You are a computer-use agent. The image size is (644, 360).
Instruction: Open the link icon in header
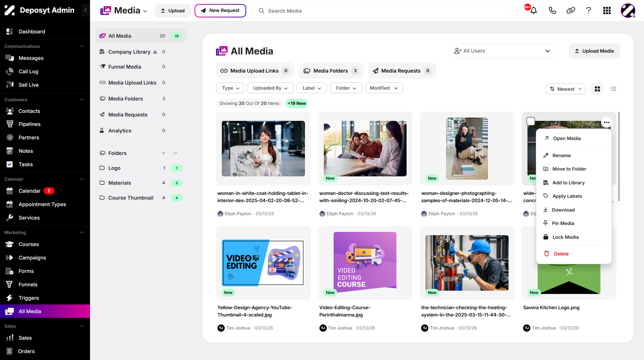571,11
